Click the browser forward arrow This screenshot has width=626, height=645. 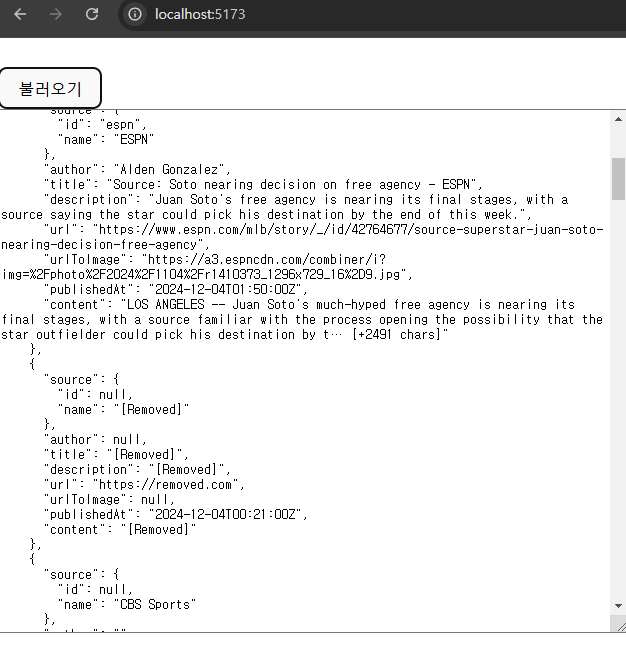56,14
